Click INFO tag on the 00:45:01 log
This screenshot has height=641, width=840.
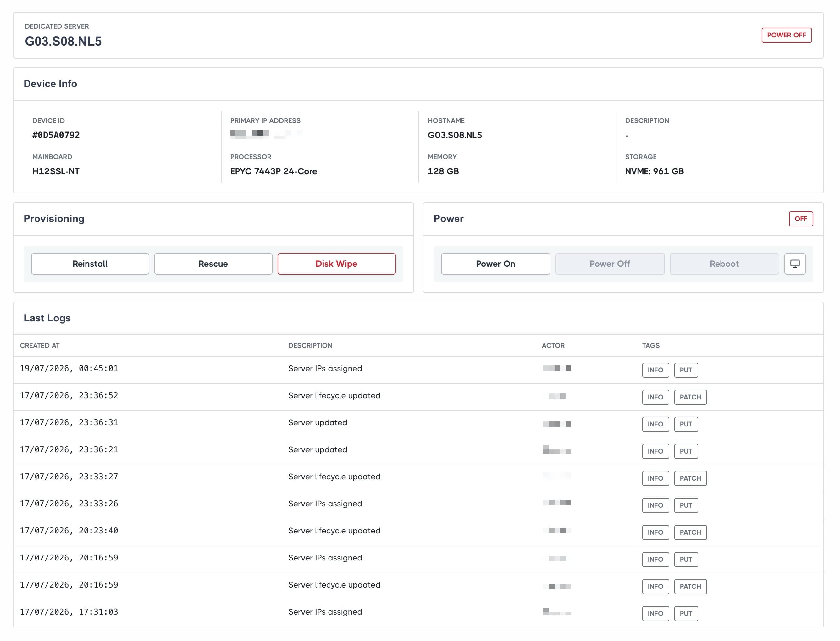(x=655, y=370)
